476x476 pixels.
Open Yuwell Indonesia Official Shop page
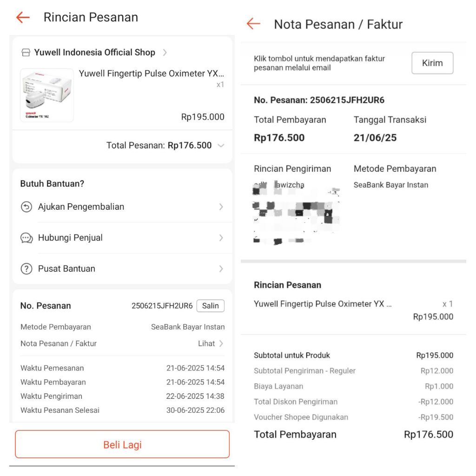tap(95, 53)
